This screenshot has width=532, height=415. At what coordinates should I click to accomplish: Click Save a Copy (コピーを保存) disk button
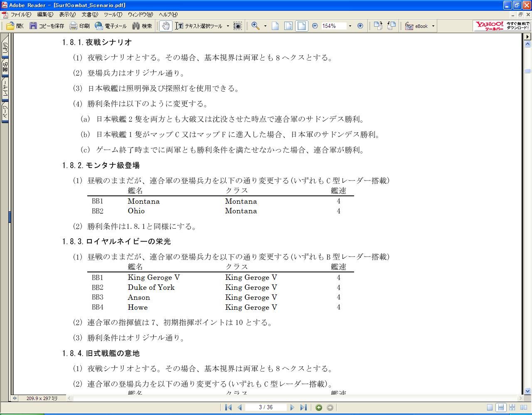(47, 26)
